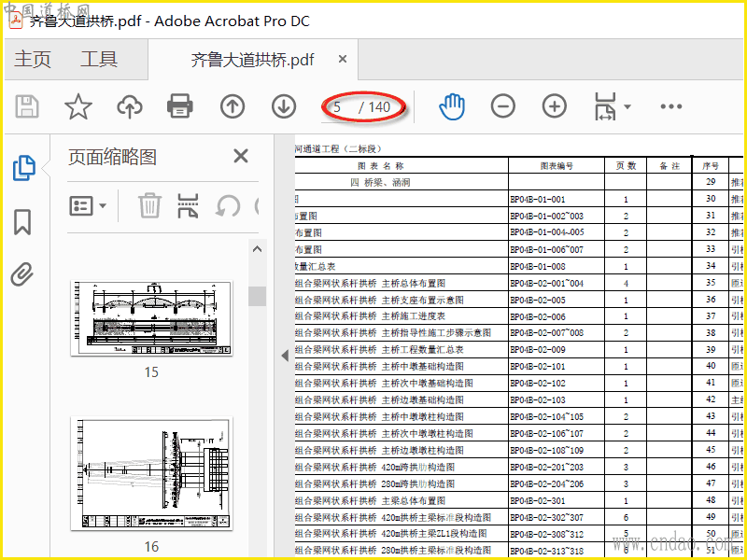Toggle the page thumbnails panel icon
Image resolution: width=747 pixels, height=560 pixels.
(x=23, y=168)
